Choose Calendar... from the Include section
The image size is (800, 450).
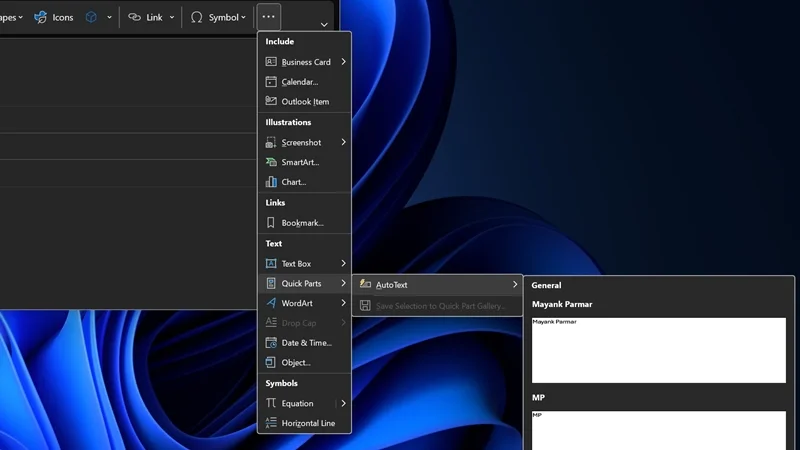click(304, 82)
